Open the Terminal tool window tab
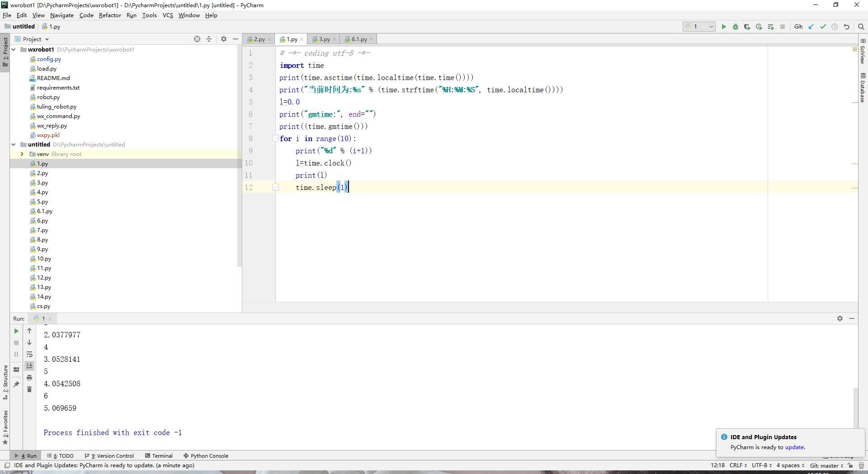The height and width of the screenshot is (474, 868). point(159,456)
